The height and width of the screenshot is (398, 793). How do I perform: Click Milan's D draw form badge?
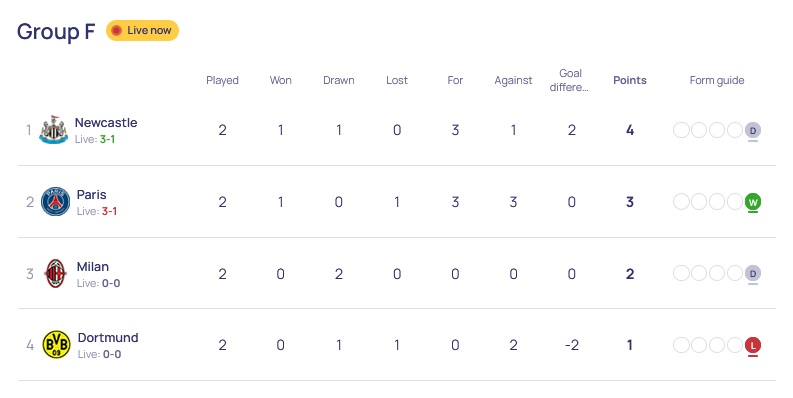click(x=753, y=274)
